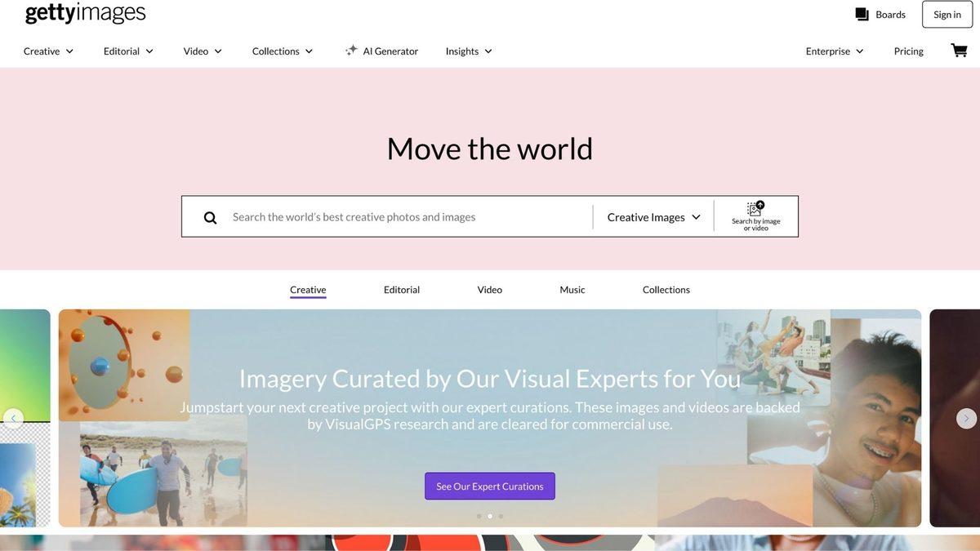Click the Getty Images logo
This screenshot has height=551, width=980.
[86, 13]
